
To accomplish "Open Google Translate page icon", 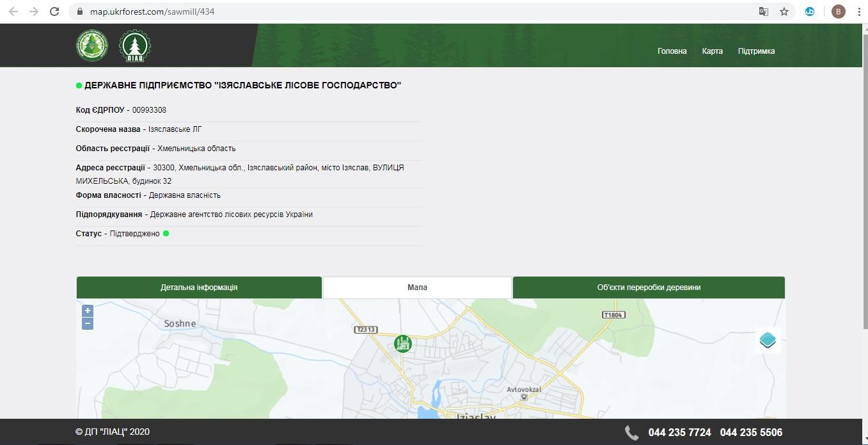I will pyautogui.click(x=763, y=12).
